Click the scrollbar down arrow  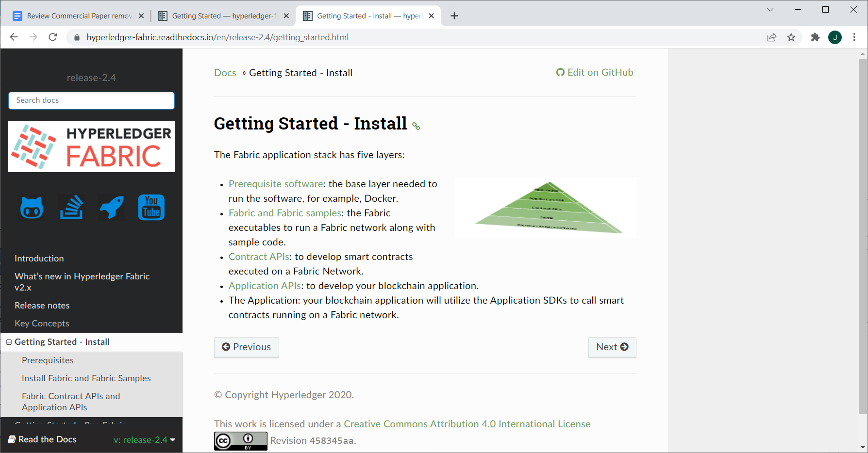coord(863,447)
